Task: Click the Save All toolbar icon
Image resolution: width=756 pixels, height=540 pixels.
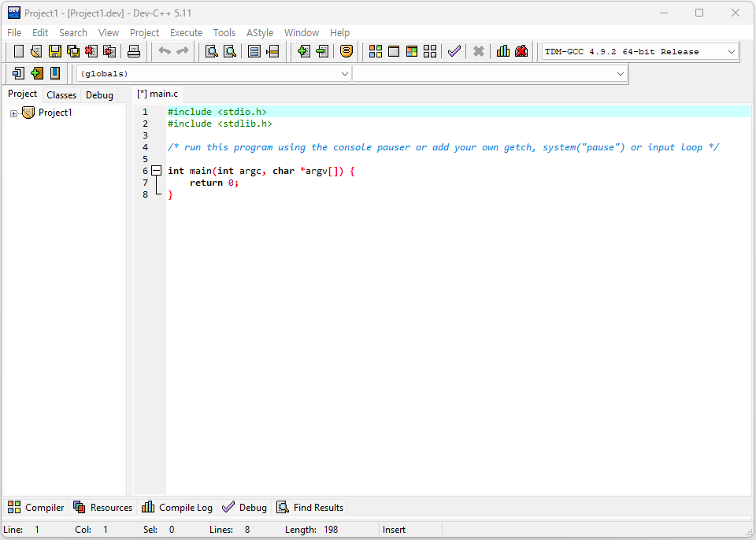Action: click(72, 51)
